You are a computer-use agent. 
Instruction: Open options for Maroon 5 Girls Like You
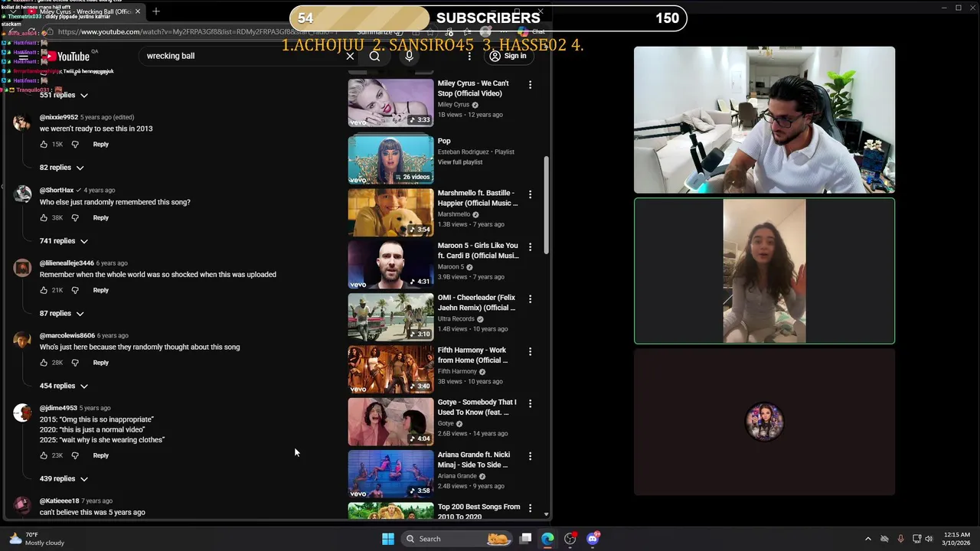click(x=530, y=246)
